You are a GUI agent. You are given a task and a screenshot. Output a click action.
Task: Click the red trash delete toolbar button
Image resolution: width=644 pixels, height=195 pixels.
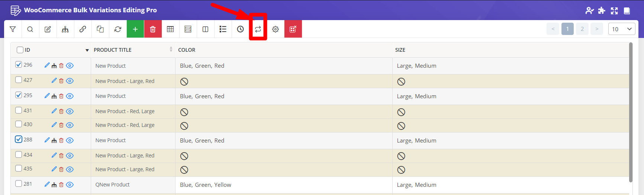[x=153, y=29]
